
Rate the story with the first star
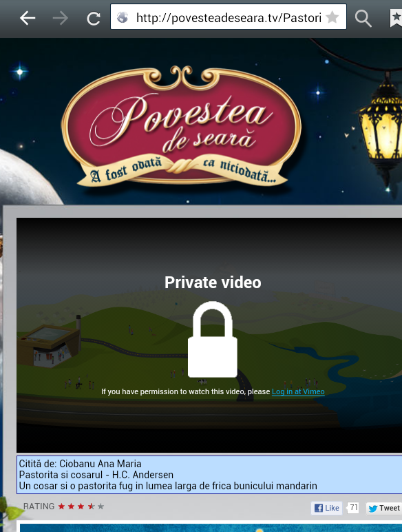point(61,507)
